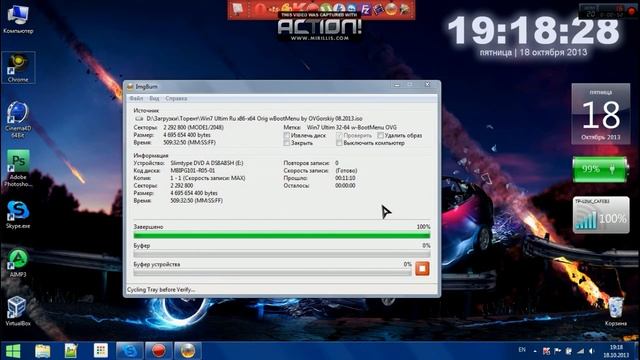Select the AIMP3 desktop shortcut

18,263
